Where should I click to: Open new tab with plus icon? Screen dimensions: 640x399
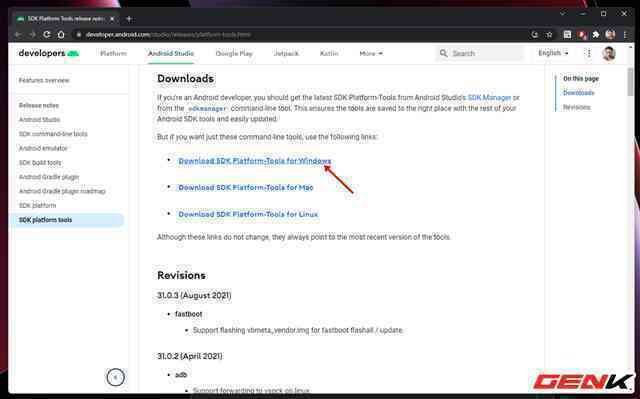[x=129, y=19]
